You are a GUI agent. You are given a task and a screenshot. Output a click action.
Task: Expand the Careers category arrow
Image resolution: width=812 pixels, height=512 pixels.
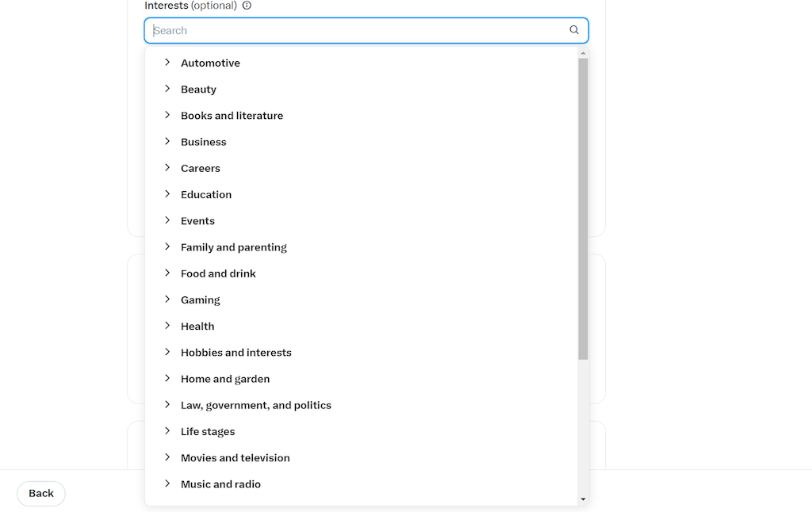167,168
